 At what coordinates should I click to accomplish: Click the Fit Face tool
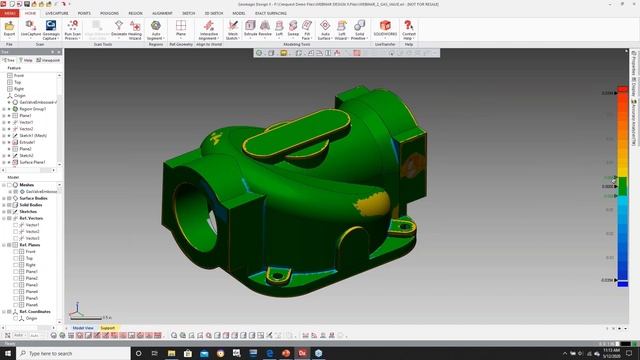click(x=307, y=29)
